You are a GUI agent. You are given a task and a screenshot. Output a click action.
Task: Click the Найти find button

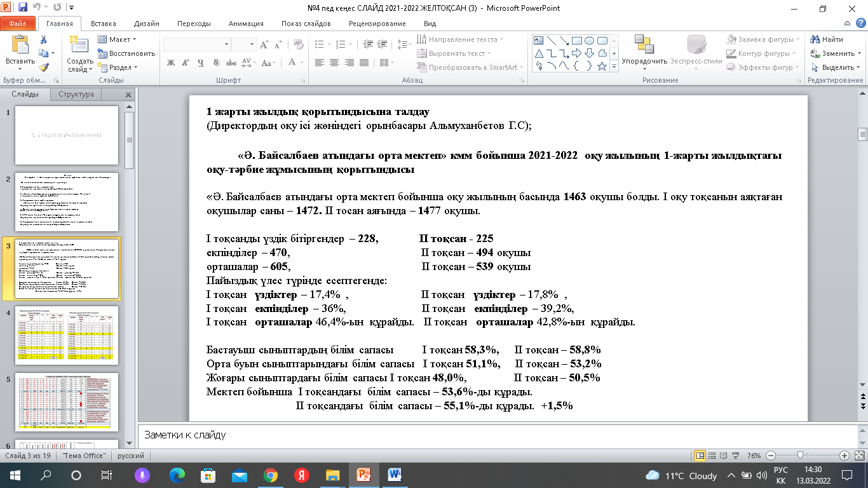tap(827, 39)
